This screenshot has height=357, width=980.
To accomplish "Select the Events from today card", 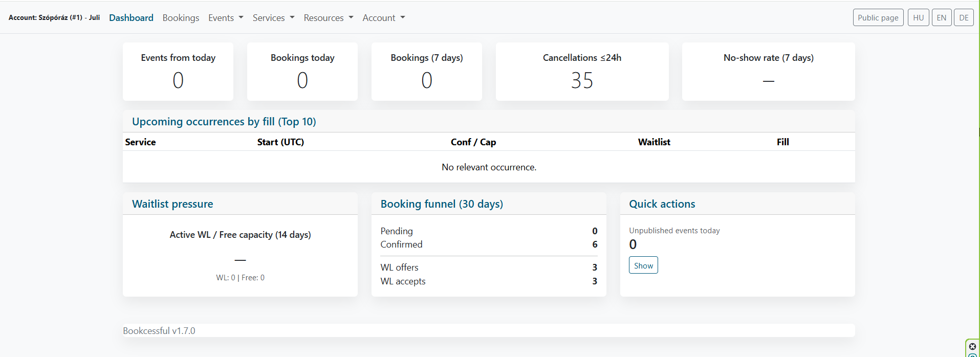I will click(x=178, y=72).
